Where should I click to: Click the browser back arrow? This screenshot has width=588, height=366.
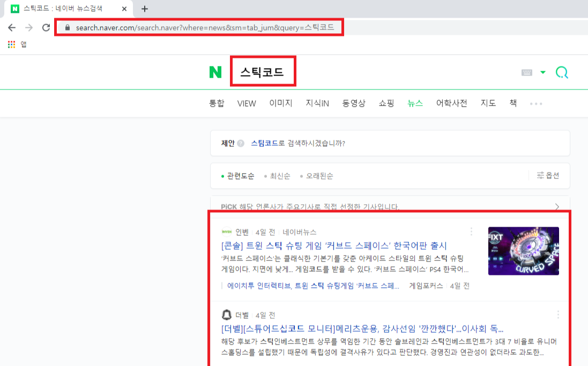(x=12, y=27)
